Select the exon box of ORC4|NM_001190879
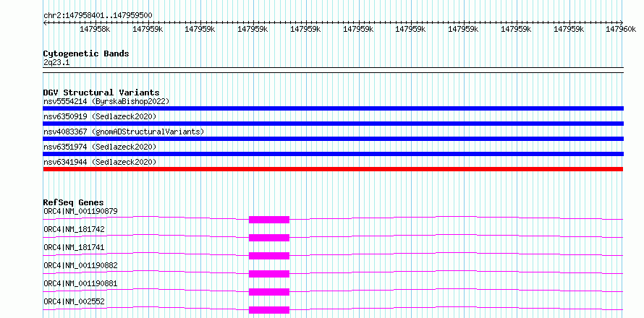Image resolution: width=644 pixels, height=318 pixels. (269, 220)
